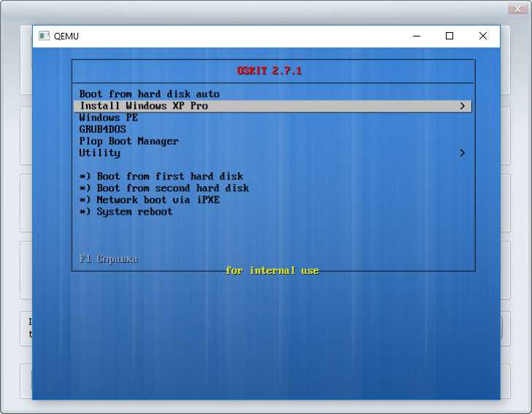Select Network boot via iPXE
532x414 pixels.
[150, 200]
